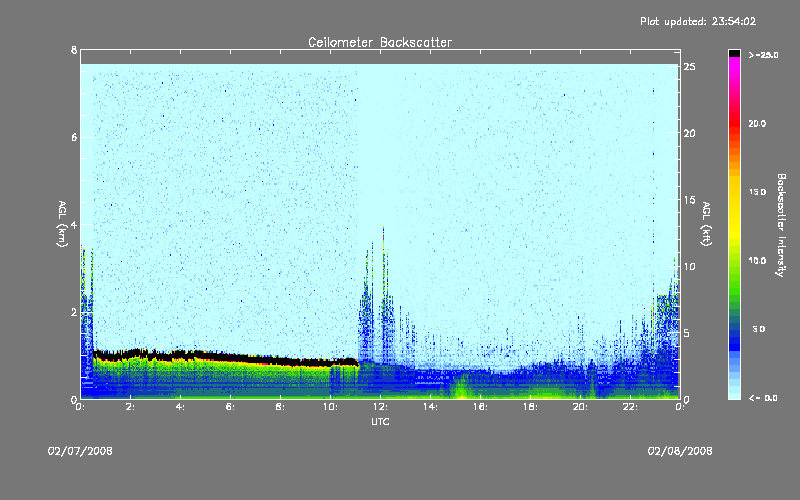
Task: Click the '12:' hour tick label on the x-axis
Action: (x=380, y=407)
